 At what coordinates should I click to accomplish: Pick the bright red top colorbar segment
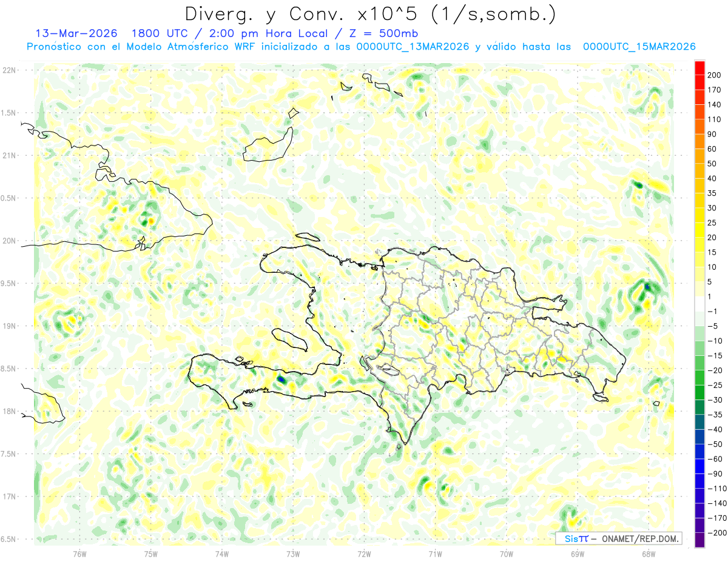(x=699, y=67)
